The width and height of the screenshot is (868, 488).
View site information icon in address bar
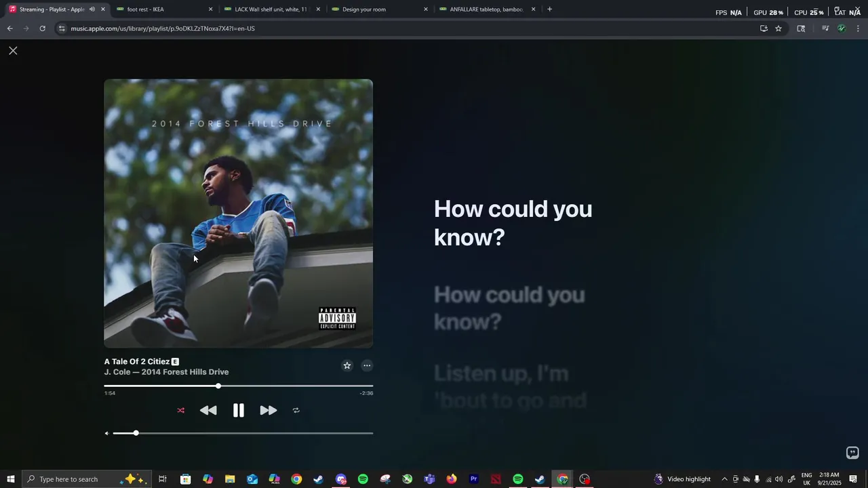[62, 28]
